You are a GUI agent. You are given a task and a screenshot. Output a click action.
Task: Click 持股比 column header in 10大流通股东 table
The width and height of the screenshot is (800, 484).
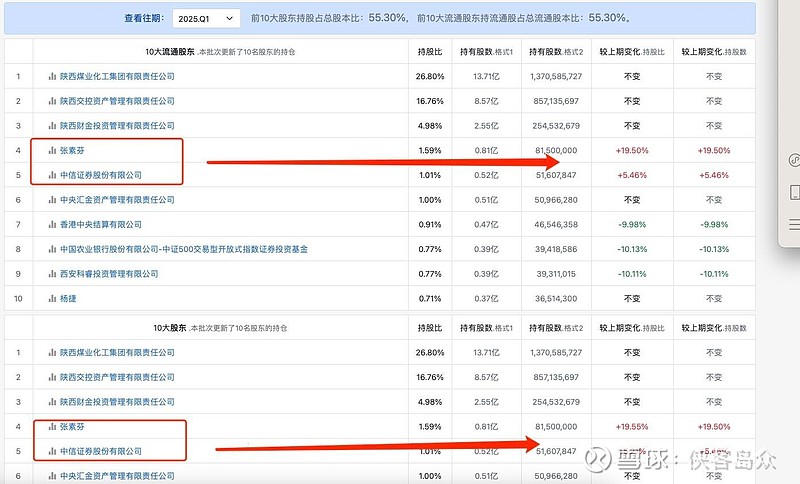tap(430, 52)
